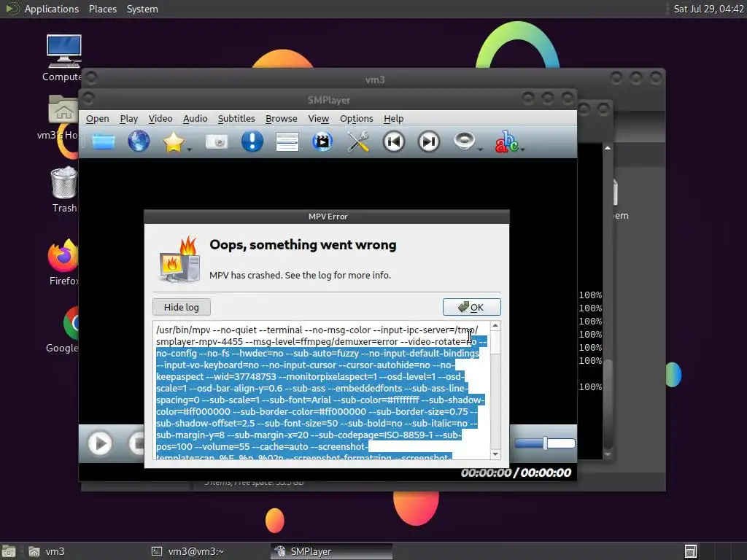The width and height of the screenshot is (747, 560).
Task: Open the Audio menu
Action: pyautogui.click(x=196, y=119)
